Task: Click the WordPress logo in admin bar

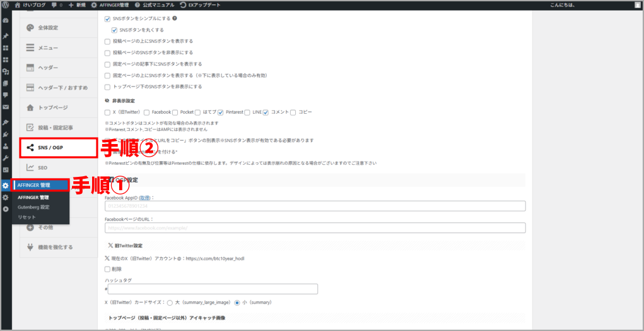Action: click(x=6, y=5)
